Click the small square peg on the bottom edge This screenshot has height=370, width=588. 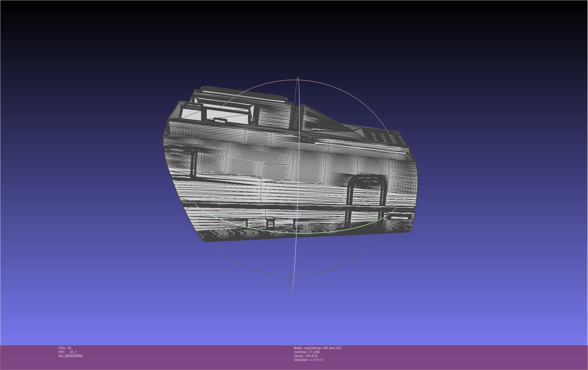(x=270, y=223)
